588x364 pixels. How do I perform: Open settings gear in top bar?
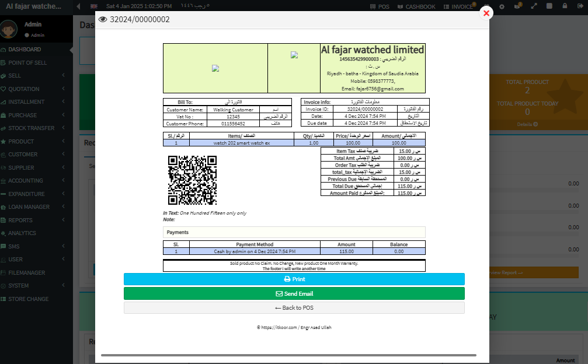pos(502,7)
